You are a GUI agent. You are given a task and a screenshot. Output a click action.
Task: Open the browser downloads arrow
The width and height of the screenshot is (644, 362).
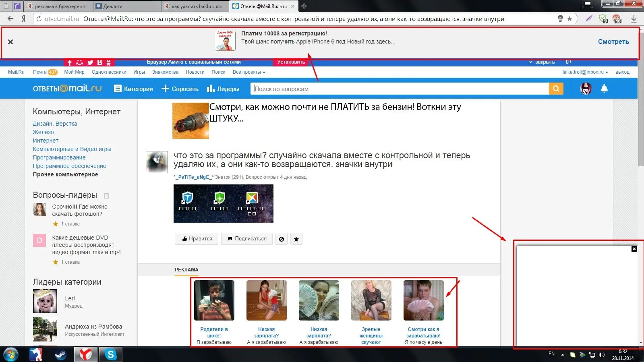[x=634, y=19]
